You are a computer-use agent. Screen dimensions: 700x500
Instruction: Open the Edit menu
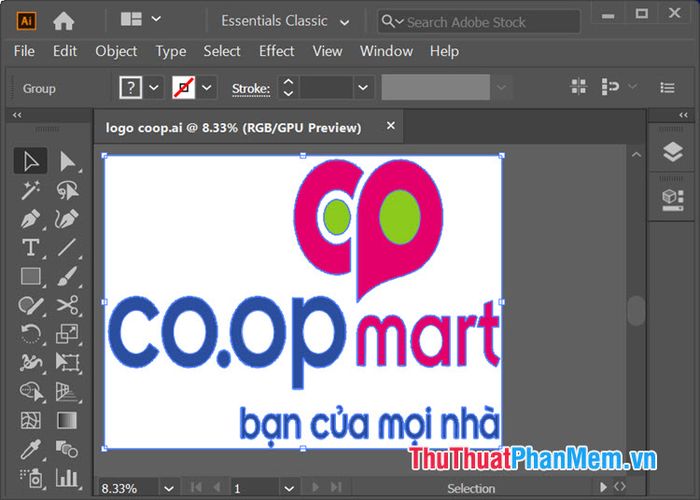pyautogui.click(x=65, y=51)
